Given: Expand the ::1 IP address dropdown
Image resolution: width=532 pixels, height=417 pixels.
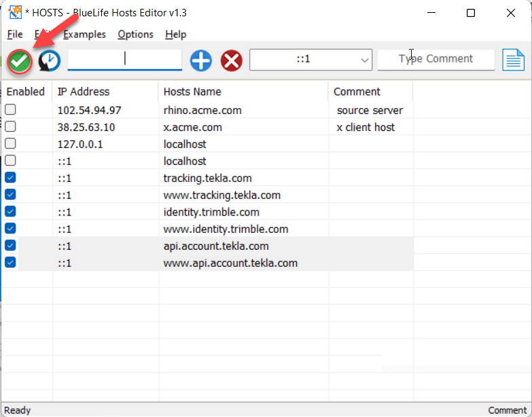Looking at the screenshot, I should coord(364,60).
